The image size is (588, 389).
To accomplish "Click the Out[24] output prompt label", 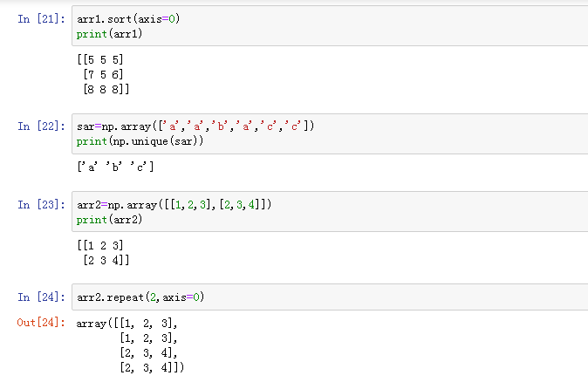I will 41,323.
